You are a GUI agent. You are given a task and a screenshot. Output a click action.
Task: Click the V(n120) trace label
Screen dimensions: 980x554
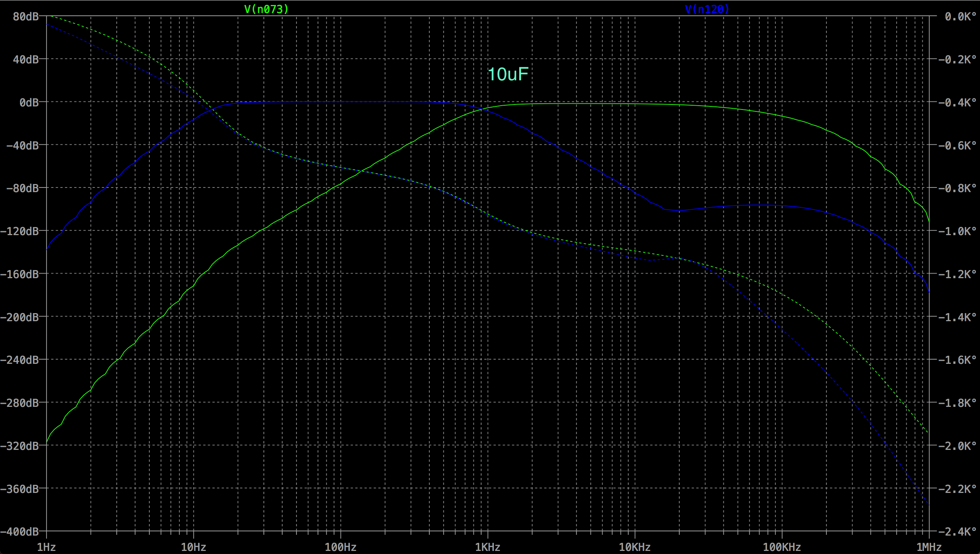(x=707, y=9)
